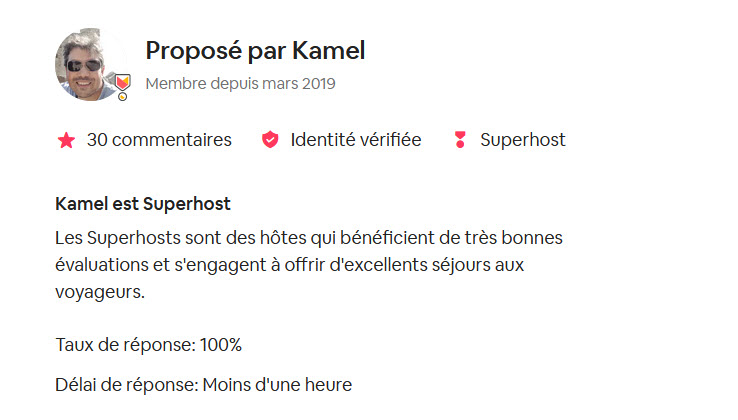
Task: Click Kamel's host profile photo
Action: pos(88,63)
